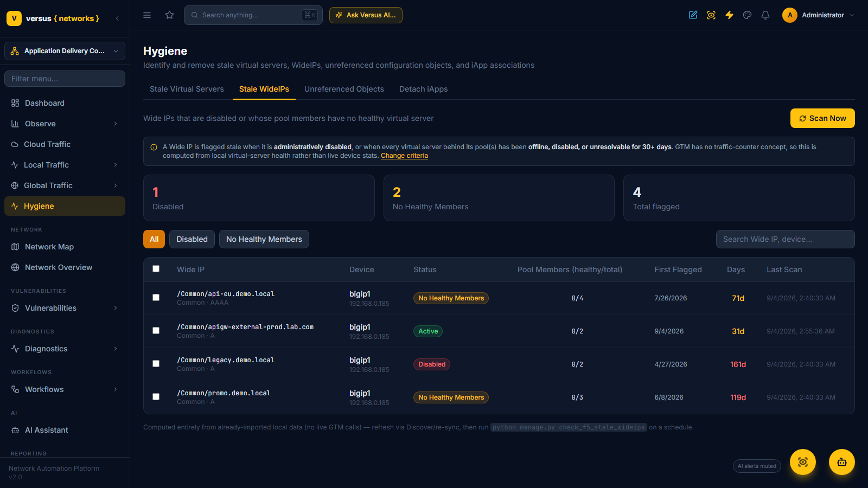Open the floating robot assistant button
The image size is (868, 488).
coord(842,462)
